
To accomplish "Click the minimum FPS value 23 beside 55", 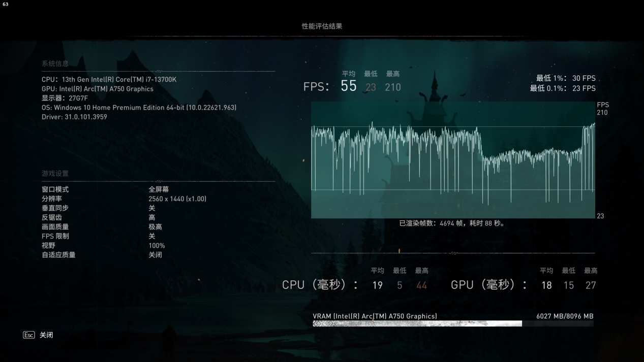I will [371, 87].
